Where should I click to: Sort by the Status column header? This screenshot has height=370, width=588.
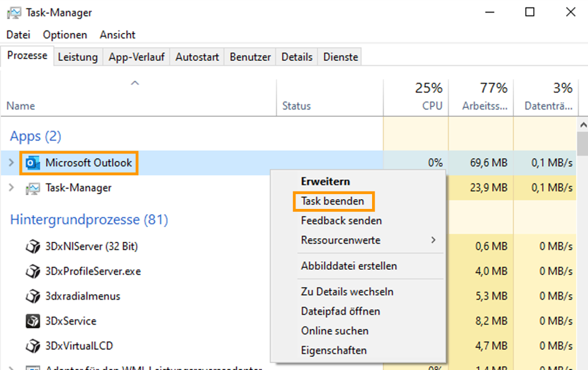330,98
